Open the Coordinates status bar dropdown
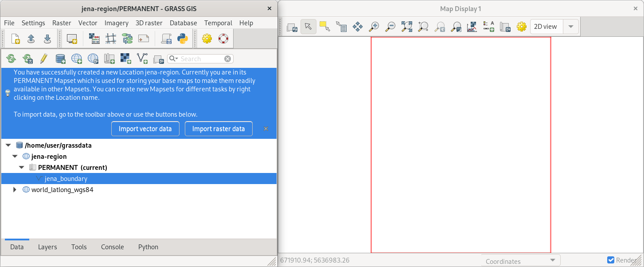Screen dimensions: 644x267 pos(521,261)
